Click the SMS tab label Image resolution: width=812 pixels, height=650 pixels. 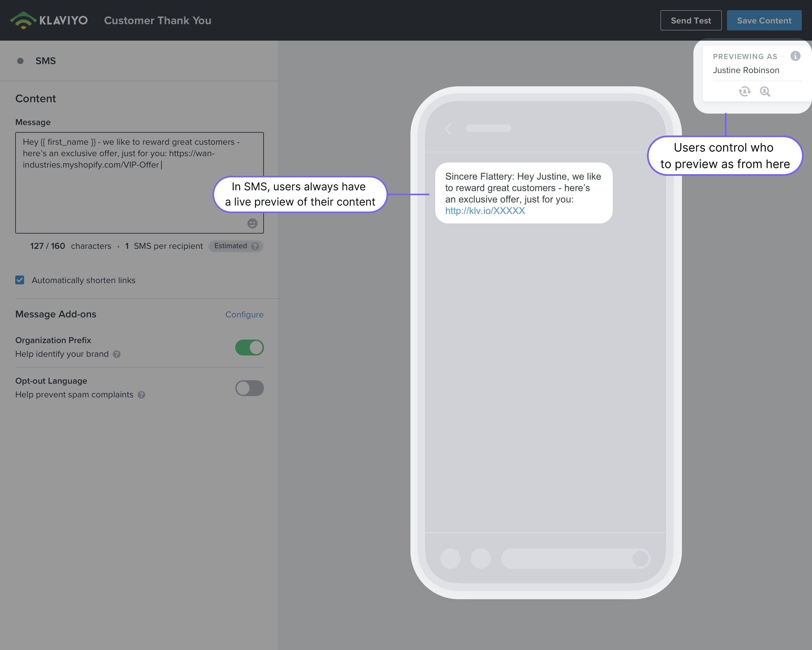45,60
